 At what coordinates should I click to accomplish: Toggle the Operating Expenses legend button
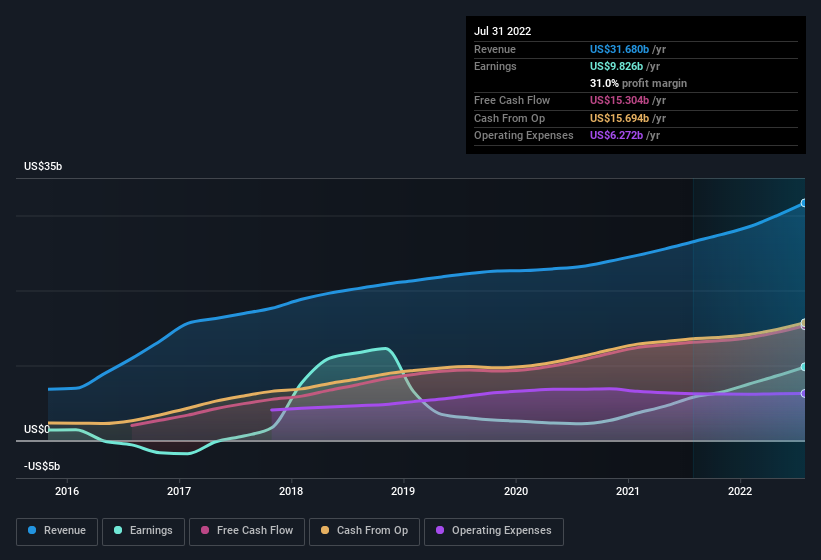click(493, 532)
